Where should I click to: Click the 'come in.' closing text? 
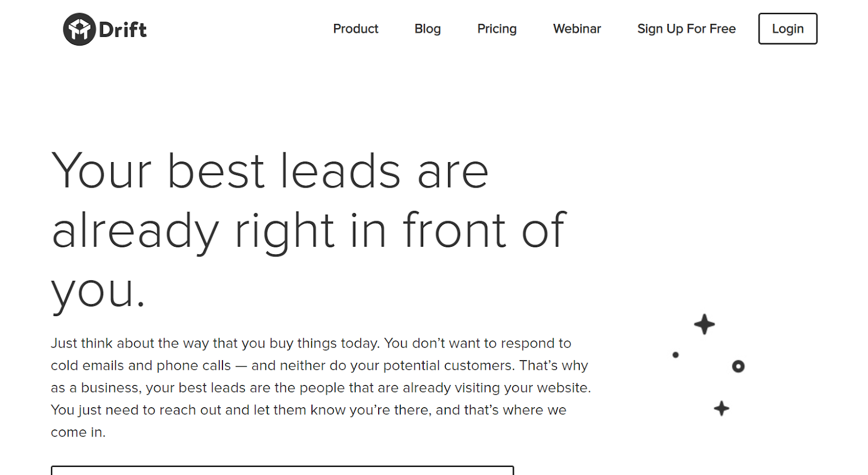[78, 432]
